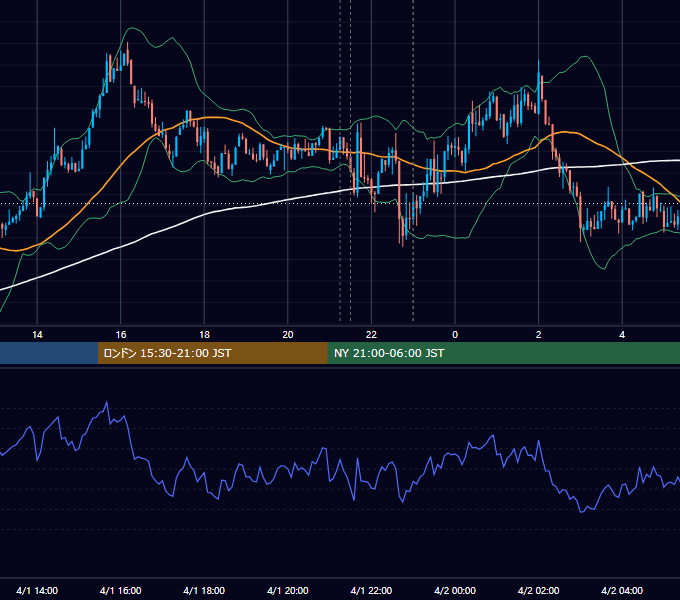Click the 4/1 18:00 date label
The image size is (680, 600).
pyautogui.click(x=204, y=590)
